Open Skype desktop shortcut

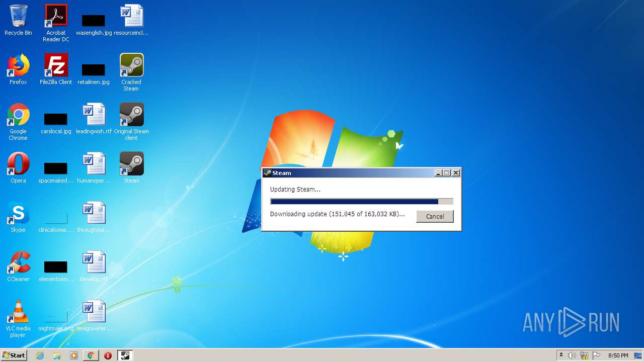tap(18, 217)
